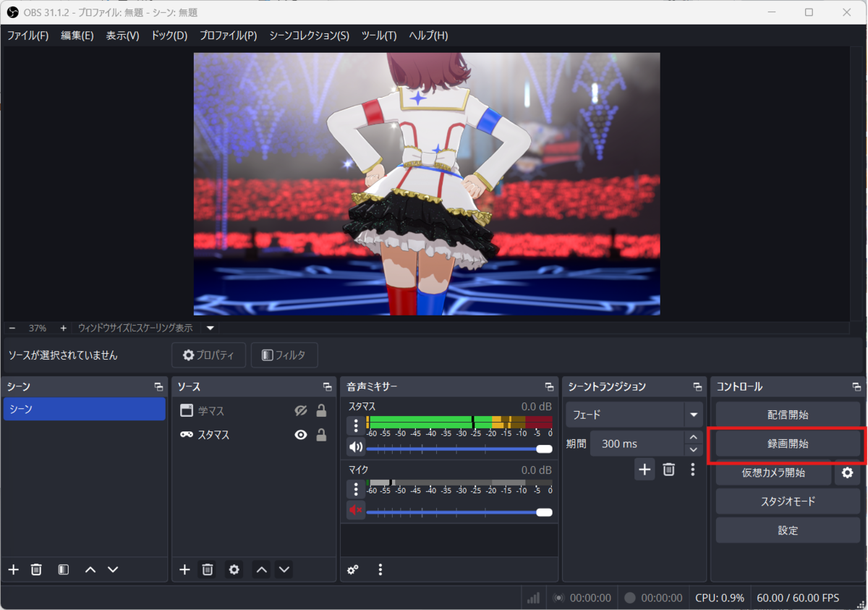Screen dimensions: 868x610
Task: Pop out the シーン dock icon
Action: coord(158,387)
